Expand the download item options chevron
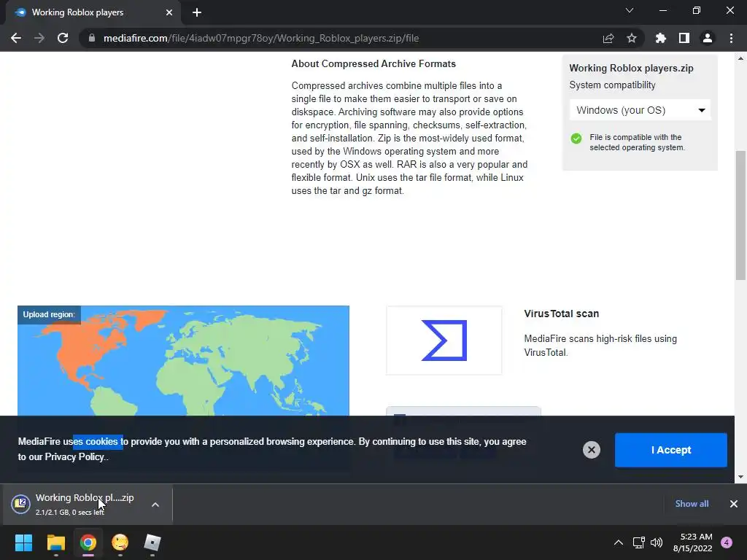Viewport: 747px width, 560px height. tap(155, 505)
